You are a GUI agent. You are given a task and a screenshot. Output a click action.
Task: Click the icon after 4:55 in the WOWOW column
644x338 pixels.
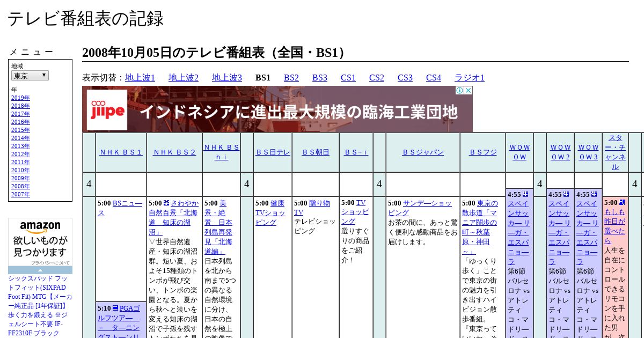coord(525,194)
